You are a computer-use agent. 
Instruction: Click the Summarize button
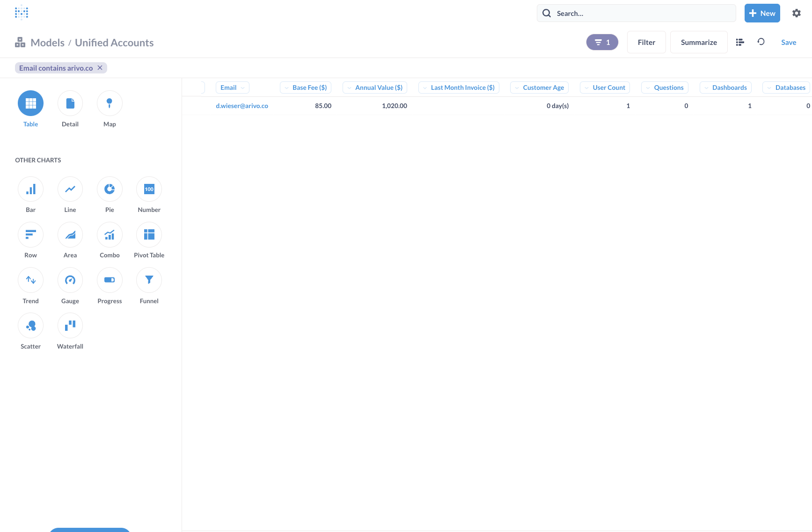[698, 42]
